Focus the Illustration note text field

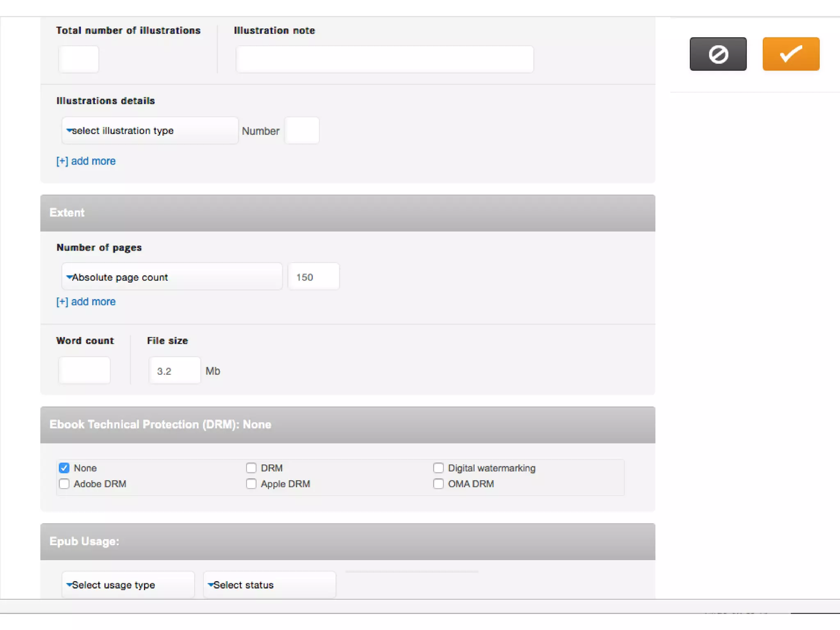[384, 59]
